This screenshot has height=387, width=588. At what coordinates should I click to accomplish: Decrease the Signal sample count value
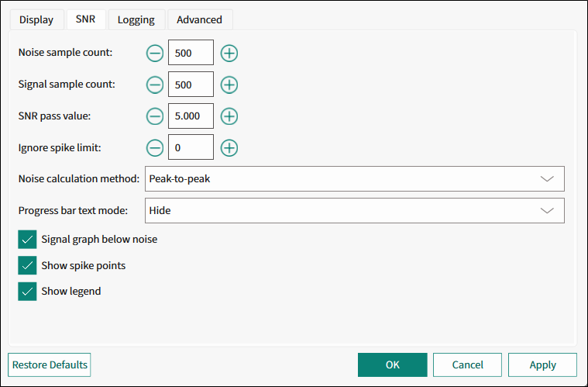[x=154, y=85]
